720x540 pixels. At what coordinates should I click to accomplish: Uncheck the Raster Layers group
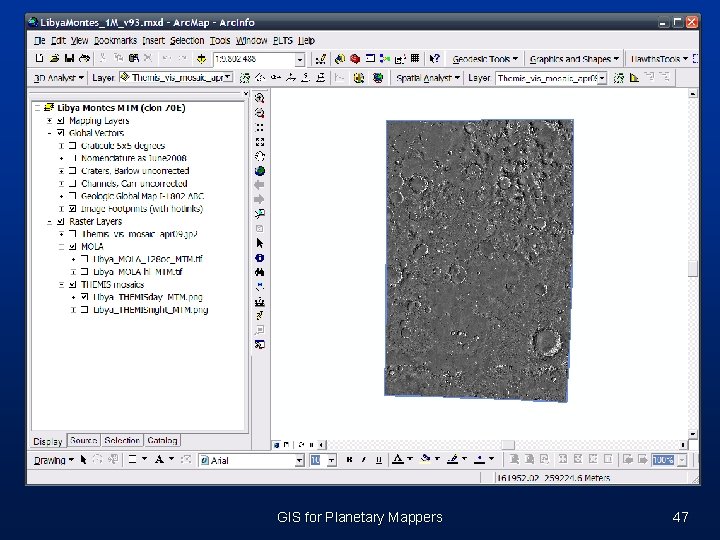[x=61, y=221]
